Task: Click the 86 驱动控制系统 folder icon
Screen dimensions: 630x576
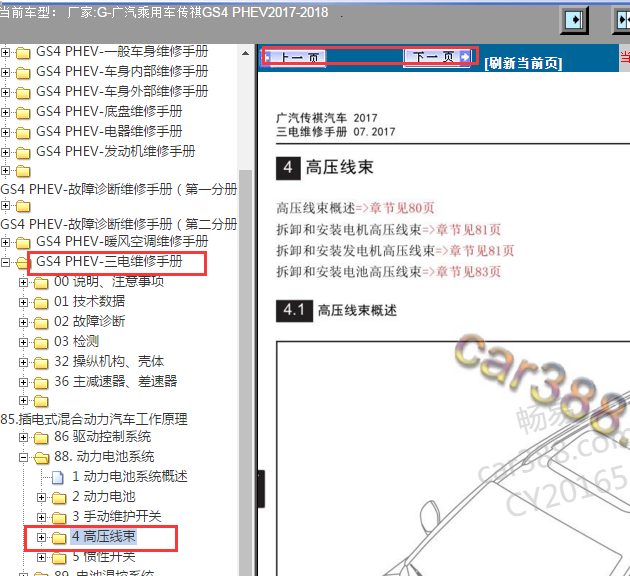Action: (x=41, y=438)
